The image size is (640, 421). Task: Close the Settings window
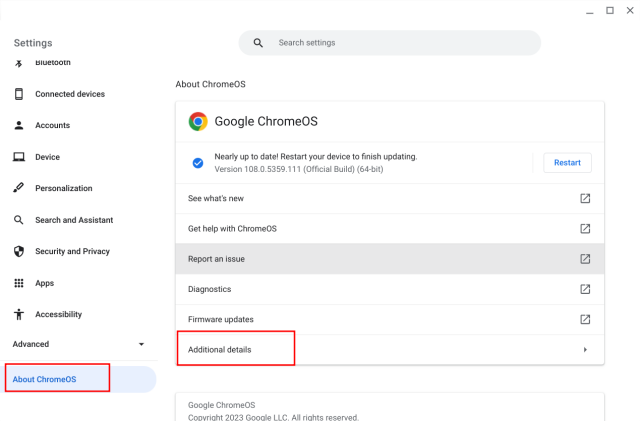pos(630,11)
